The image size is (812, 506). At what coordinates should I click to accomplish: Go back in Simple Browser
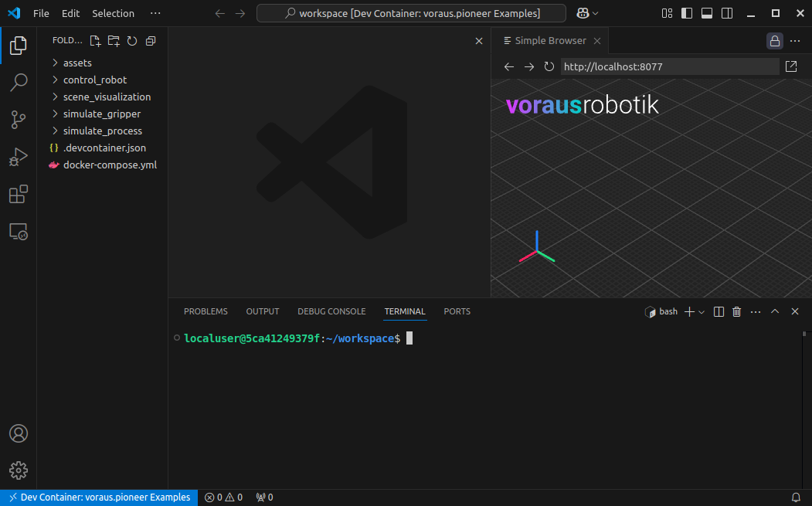point(509,66)
